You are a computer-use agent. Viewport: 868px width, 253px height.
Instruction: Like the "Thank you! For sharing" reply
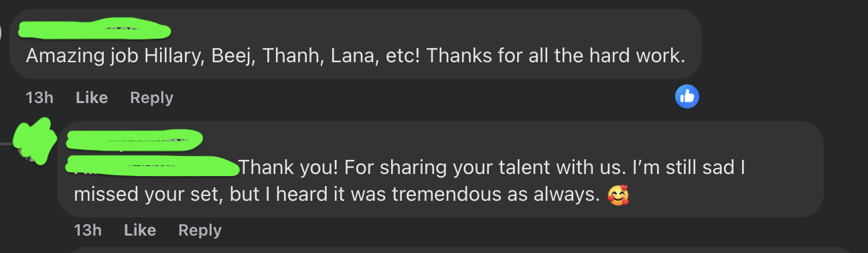tap(140, 230)
